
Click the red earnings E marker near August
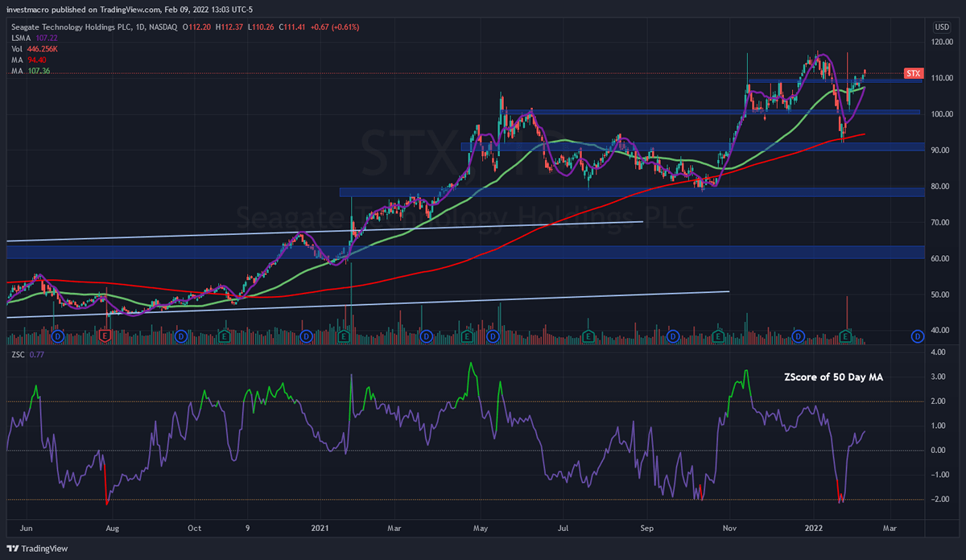(105, 335)
